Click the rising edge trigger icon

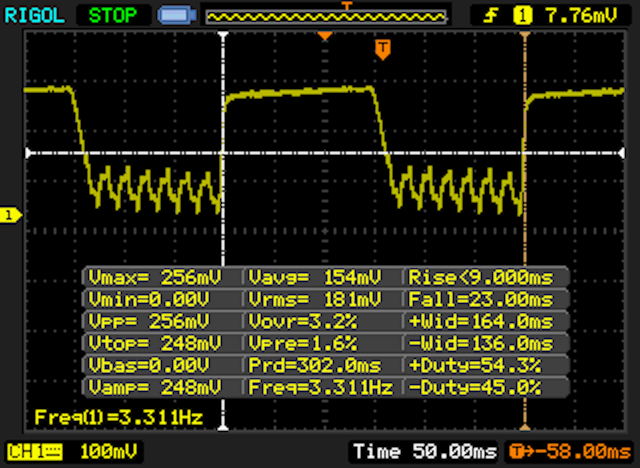coord(490,16)
